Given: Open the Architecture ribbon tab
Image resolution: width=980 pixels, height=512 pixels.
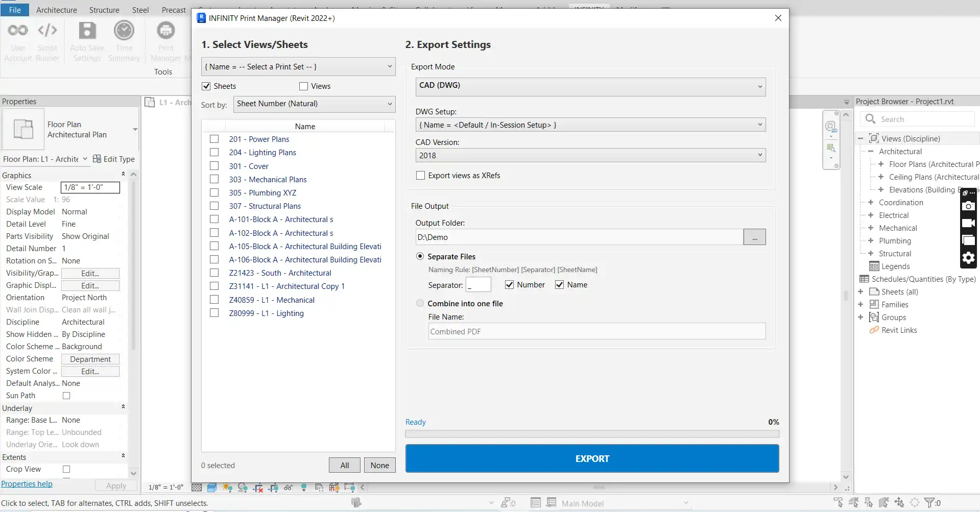Looking at the screenshot, I should [57, 10].
